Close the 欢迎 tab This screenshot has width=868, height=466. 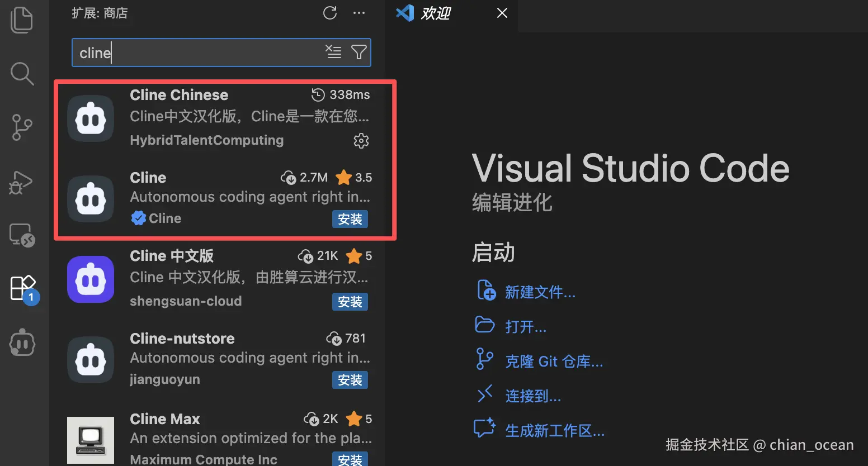click(502, 13)
